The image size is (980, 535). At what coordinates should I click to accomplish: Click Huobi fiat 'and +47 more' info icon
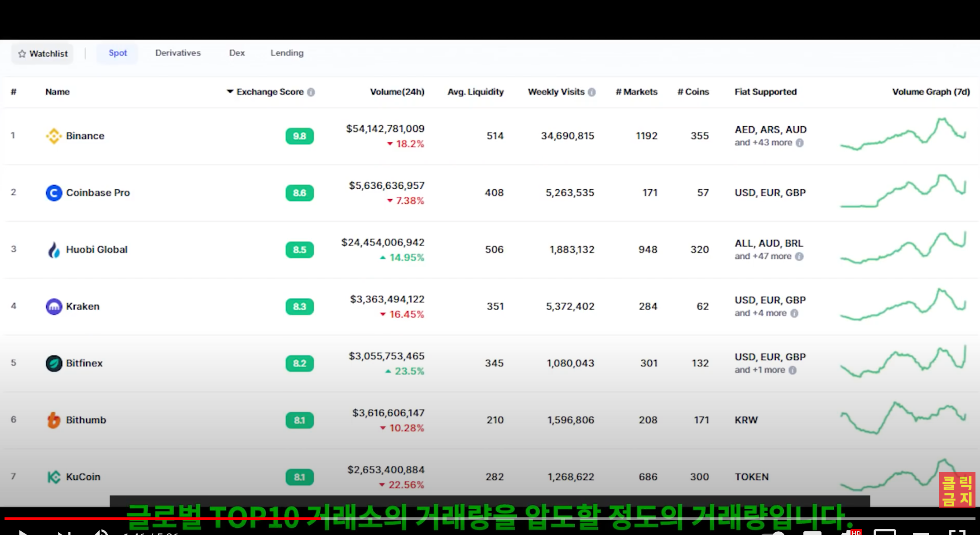pyautogui.click(x=799, y=257)
